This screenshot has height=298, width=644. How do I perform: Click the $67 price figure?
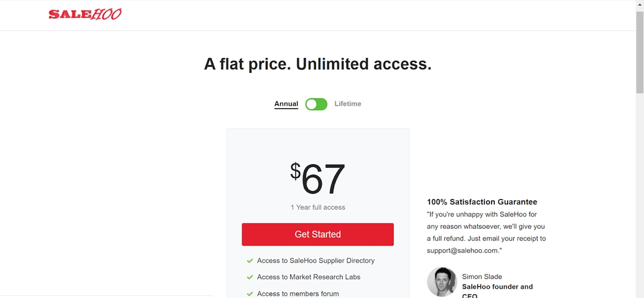(318, 179)
